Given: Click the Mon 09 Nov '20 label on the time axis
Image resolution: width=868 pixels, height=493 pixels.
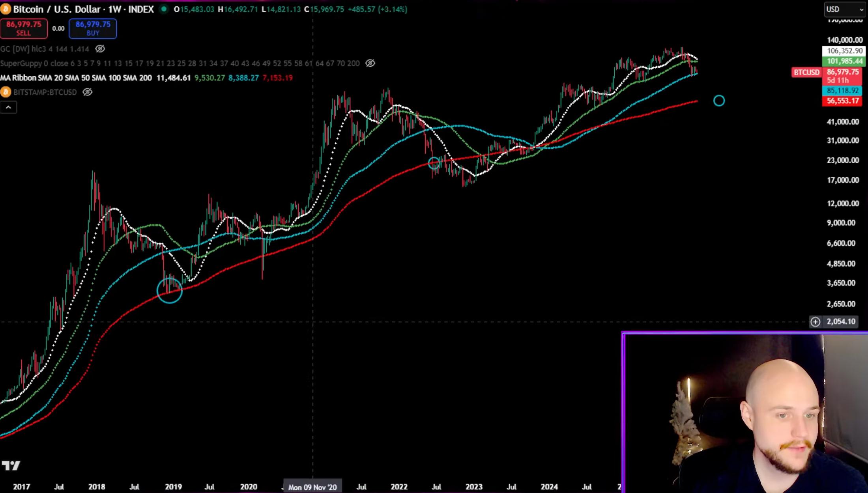Looking at the screenshot, I should pos(312,487).
